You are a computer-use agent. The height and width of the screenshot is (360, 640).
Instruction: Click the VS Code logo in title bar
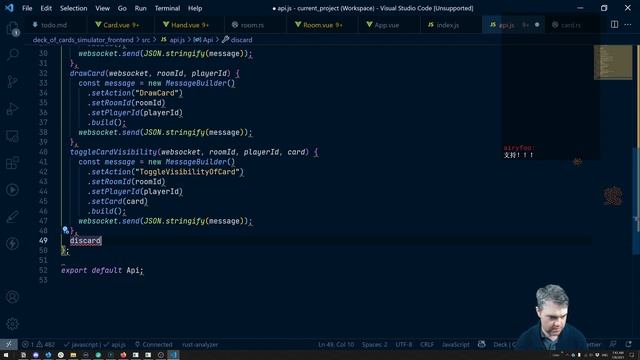[9, 8]
